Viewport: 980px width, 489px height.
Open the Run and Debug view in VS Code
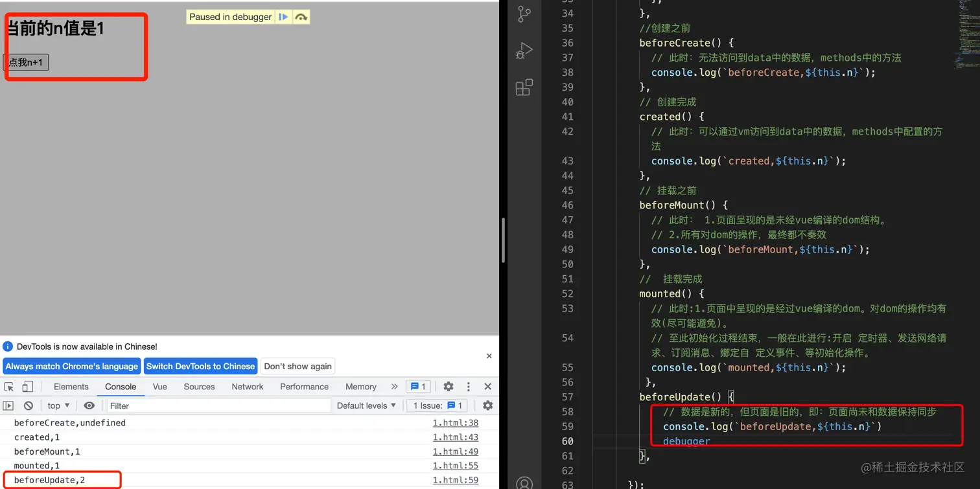pyautogui.click(x=524, y=51)
